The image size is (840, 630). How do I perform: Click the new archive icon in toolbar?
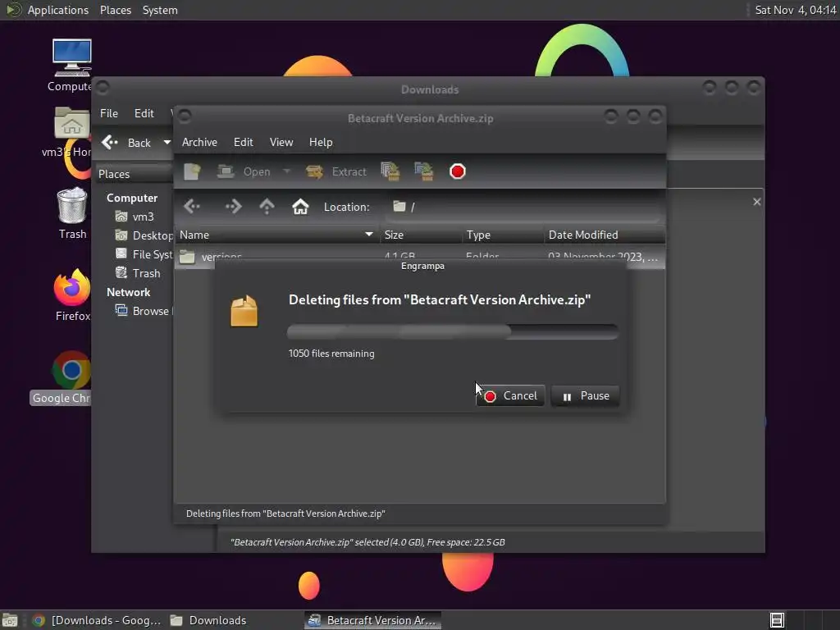[192, 172]
